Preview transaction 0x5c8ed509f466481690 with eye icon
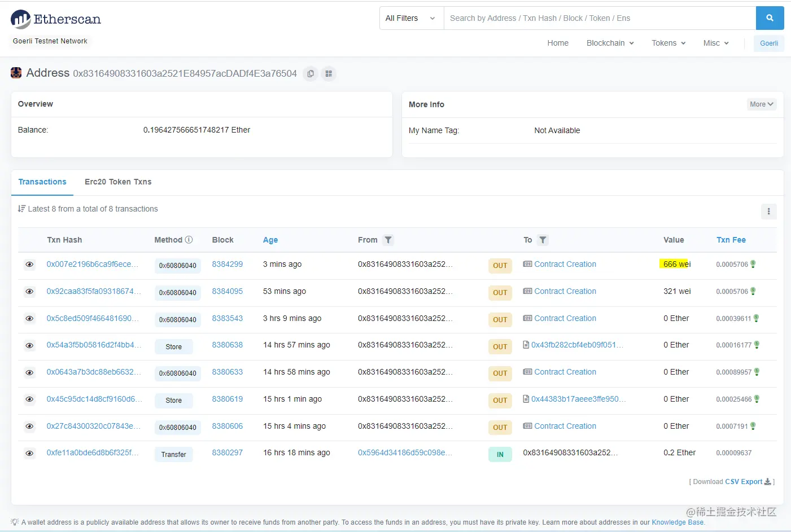Screen dimensions: 791x532 [29, 319]
